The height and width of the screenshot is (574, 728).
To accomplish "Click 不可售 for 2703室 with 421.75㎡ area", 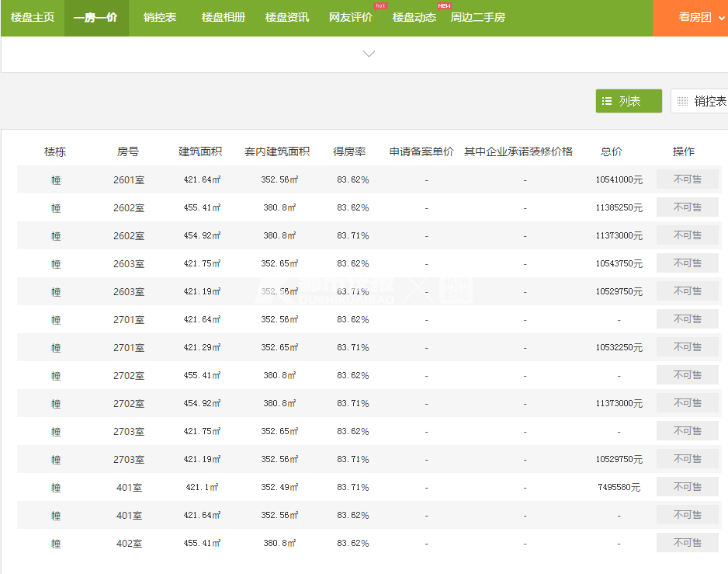I will pyautogui.click(x=688, y=431).
